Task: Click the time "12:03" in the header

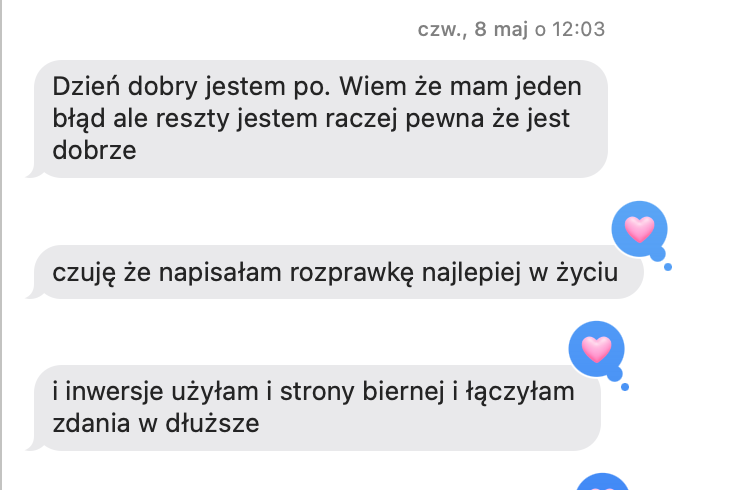Action: click(578, 30)
